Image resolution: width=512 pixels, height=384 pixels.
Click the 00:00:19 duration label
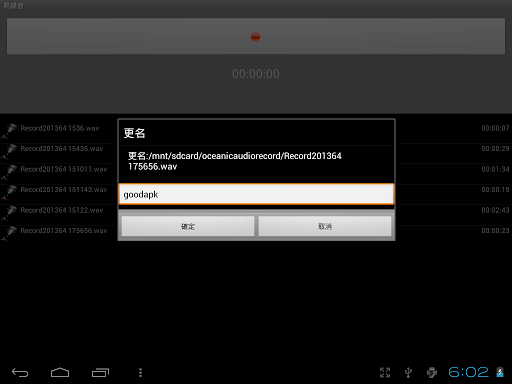click(x=495, y=190)
